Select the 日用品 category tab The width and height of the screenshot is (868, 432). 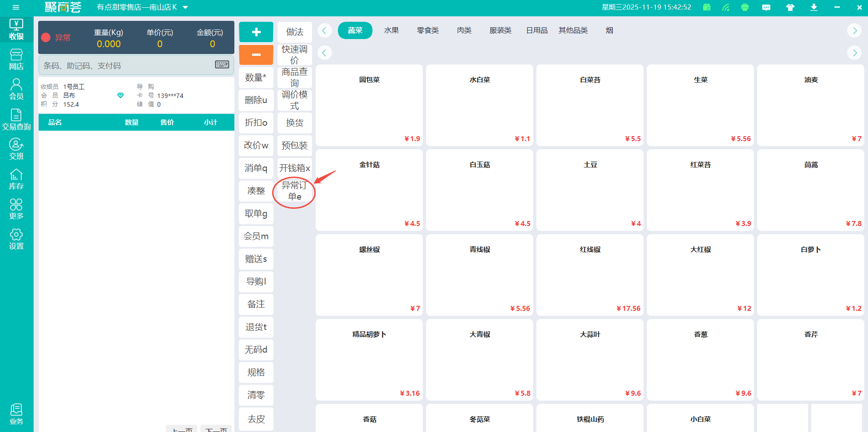click(537, 30)
